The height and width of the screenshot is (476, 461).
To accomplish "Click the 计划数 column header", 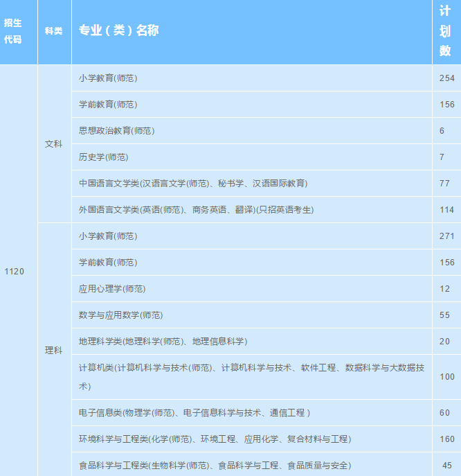I will pyautogui.click(x=446, y=31).
